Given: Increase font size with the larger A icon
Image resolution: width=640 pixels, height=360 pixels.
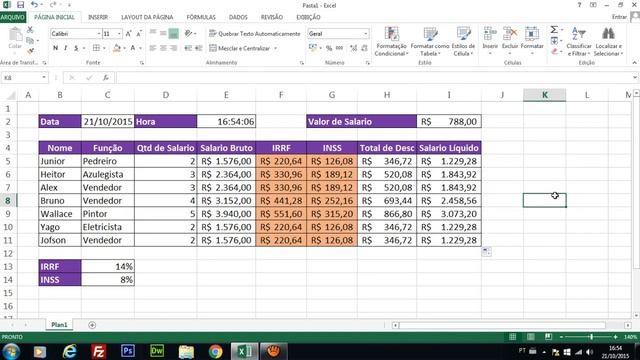Looking at the screenshot, I should coord(129,34).
